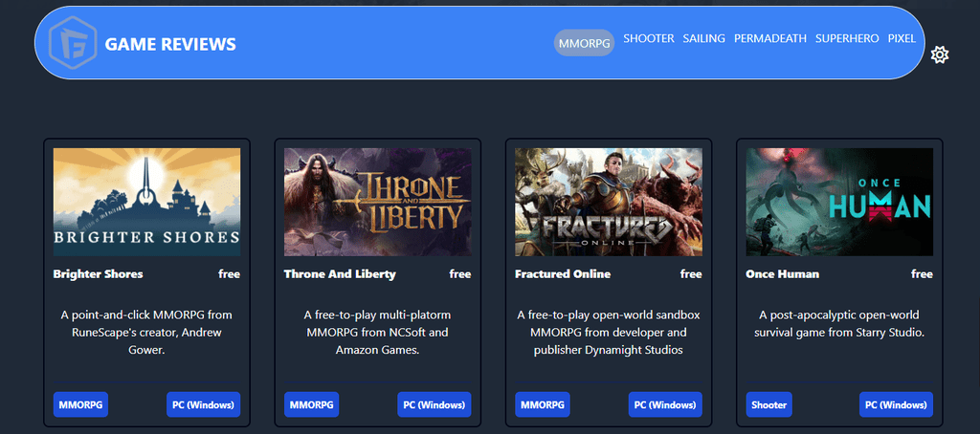Click PC (Windows) tag on Throne And Liberty

[434, 404]
